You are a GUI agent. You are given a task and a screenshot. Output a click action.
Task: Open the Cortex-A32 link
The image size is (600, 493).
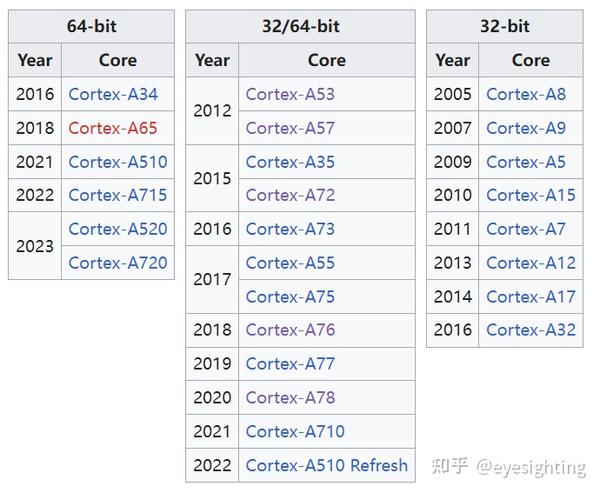click(x=531, y=330)
